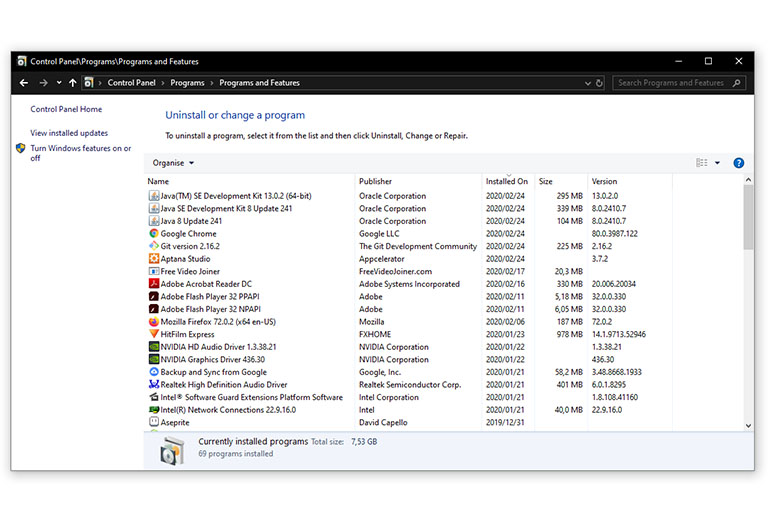Expand the address bar history dropdown

point(588,83)
